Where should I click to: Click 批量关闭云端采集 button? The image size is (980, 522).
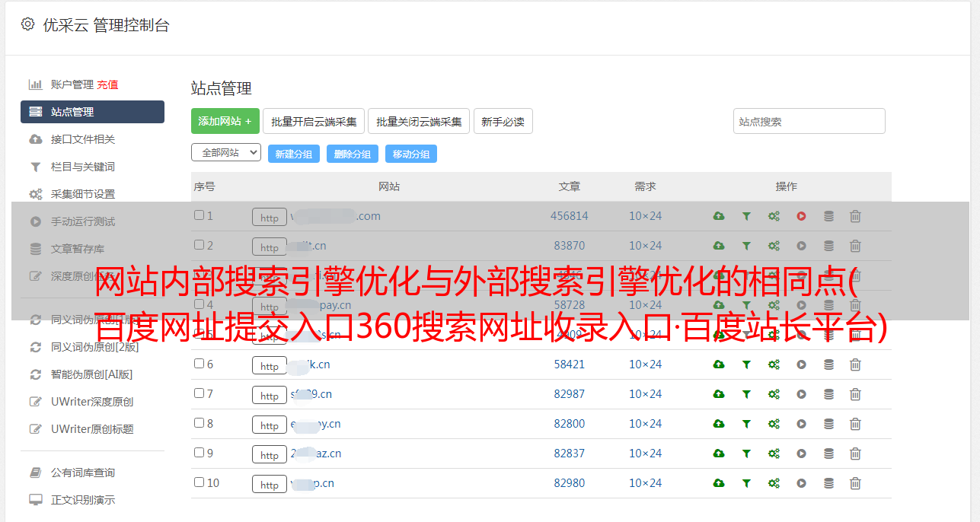click(x=419, y=121)
